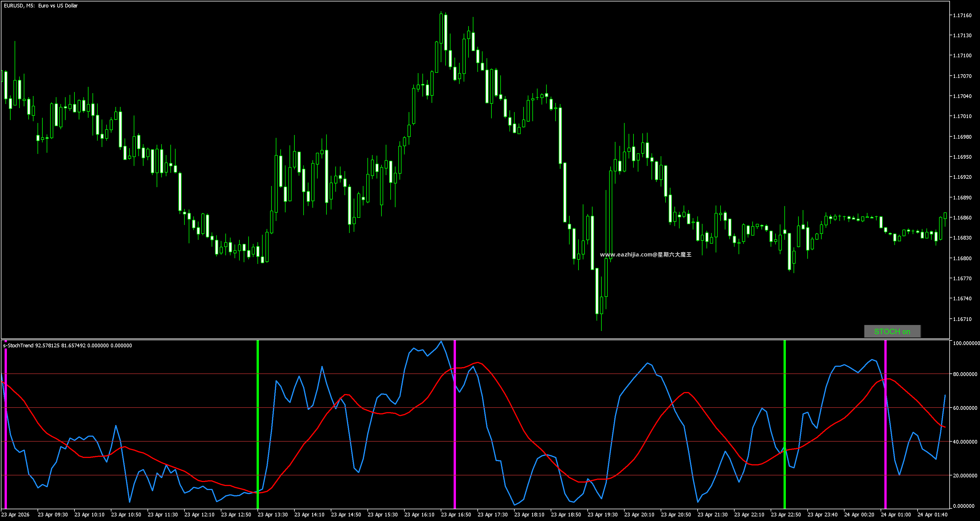Image resolution: width=980 pixels, height=521 pixels.
Task: Click the 24 Apr 01:40 time label
Action: point(932,515)
